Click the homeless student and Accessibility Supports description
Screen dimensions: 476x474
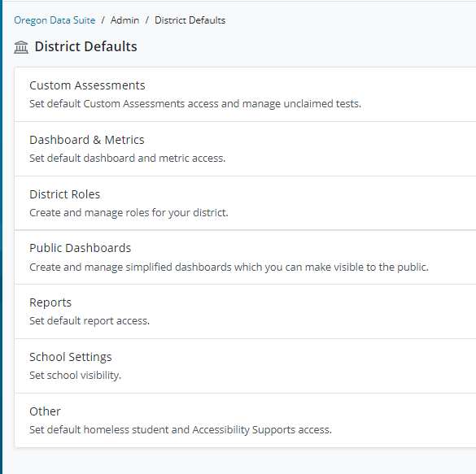click(x=181, y=430)
